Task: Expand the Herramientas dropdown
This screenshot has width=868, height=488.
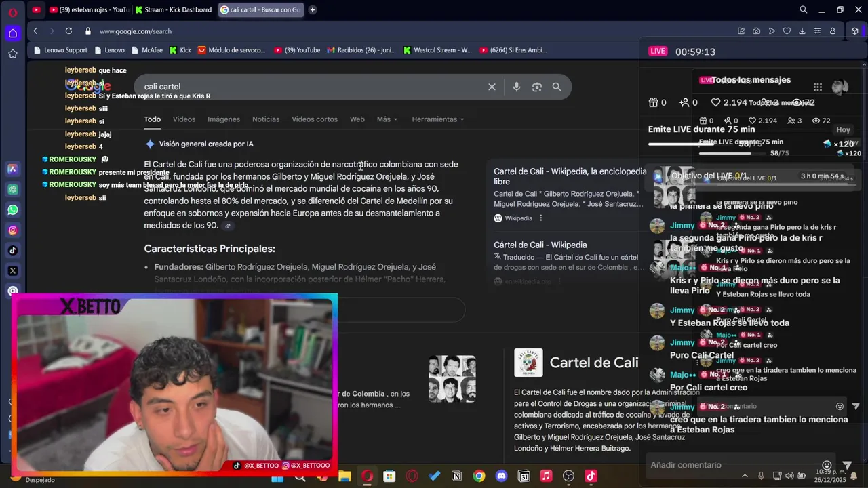Action: [438, 119]
